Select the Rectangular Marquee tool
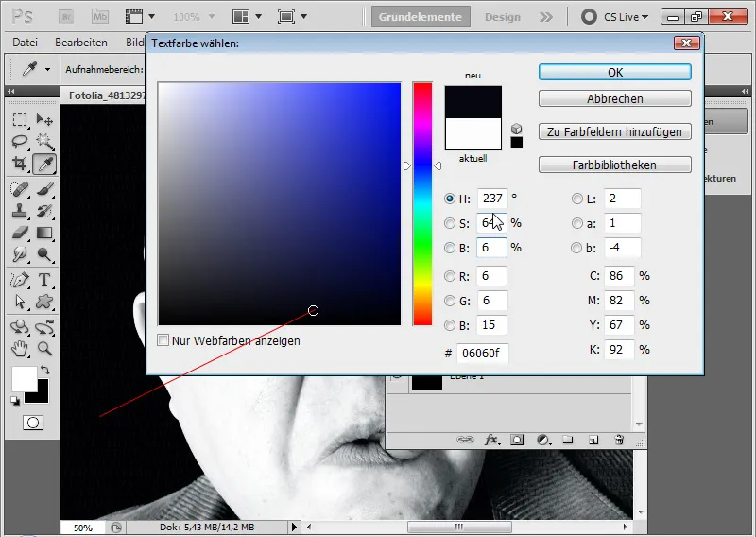Image resolution: width=756 pixels, height=537 pixels. [x=20, y=119]
